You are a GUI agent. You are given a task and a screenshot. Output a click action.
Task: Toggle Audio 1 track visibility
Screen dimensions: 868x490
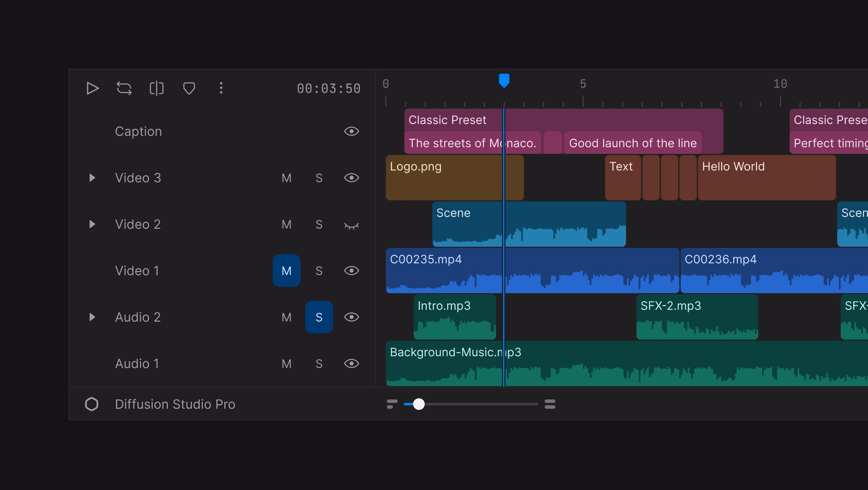[x=351, y=364]
